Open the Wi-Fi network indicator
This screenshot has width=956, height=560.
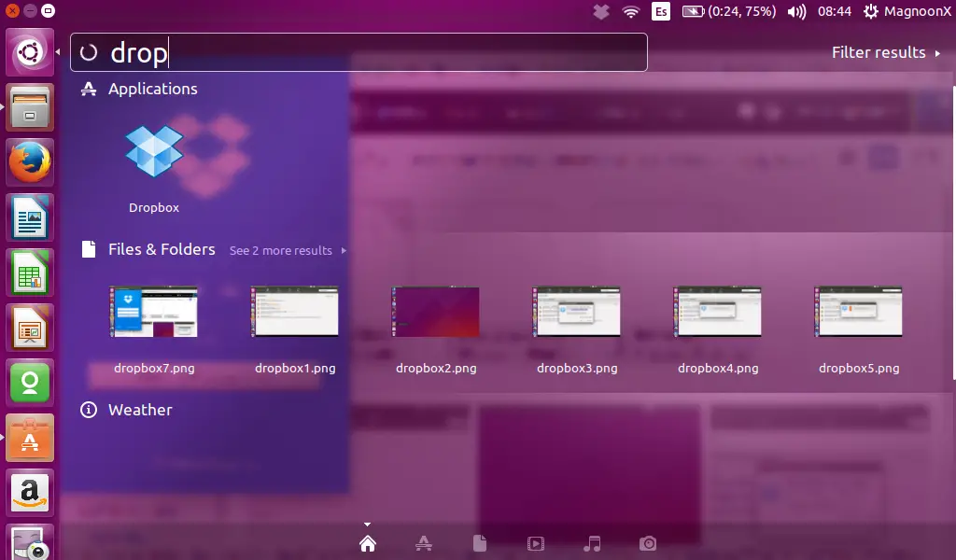(x=631, y=11)
